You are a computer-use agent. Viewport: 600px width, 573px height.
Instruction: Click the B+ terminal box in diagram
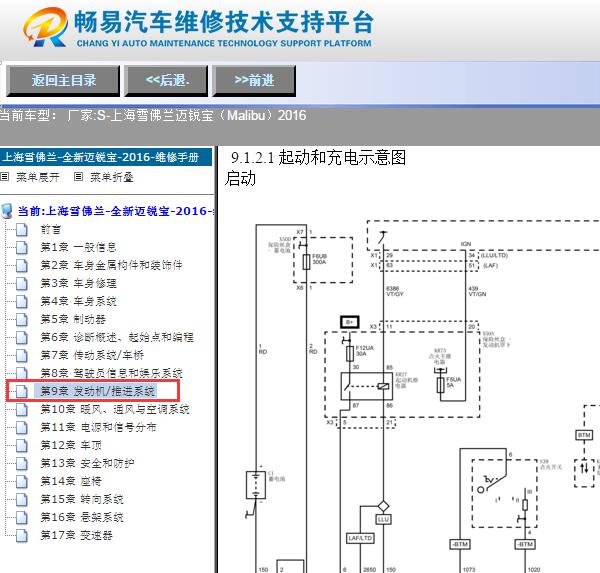click(x=350, y=322)
